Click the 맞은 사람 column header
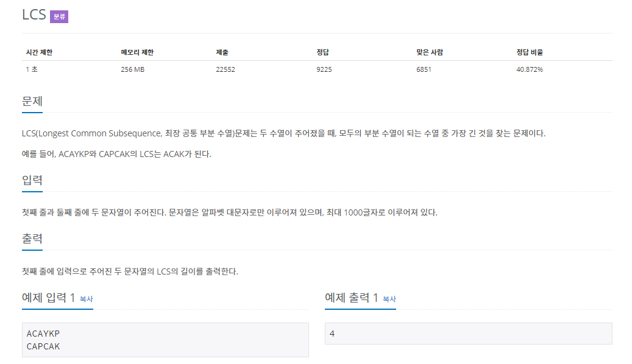This screenshot has height=364, width=632. click(430, 52)
